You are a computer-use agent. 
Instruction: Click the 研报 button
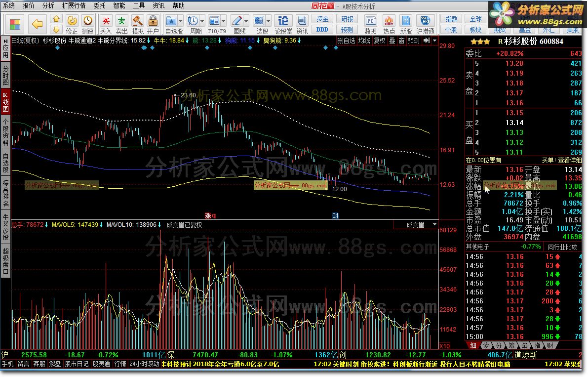(347, 19)
